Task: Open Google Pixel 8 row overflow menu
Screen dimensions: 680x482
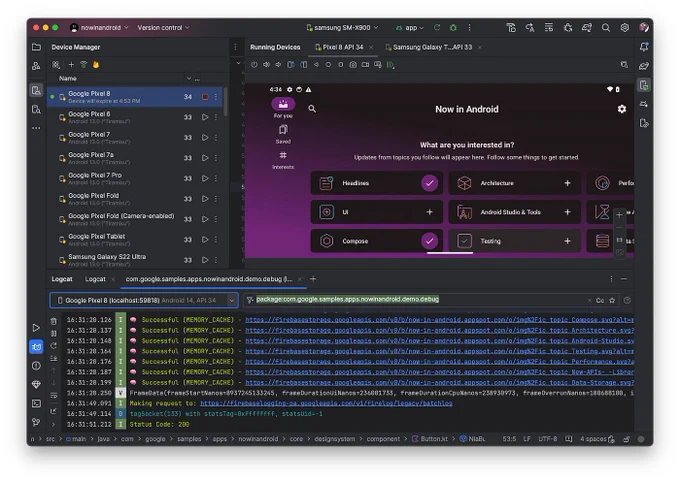Action: 216,97
